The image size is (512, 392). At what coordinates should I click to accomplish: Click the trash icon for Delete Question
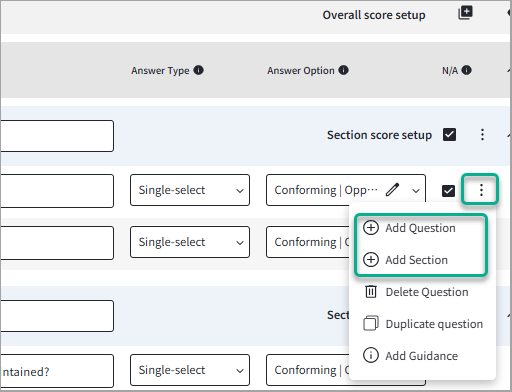(371, 292)
